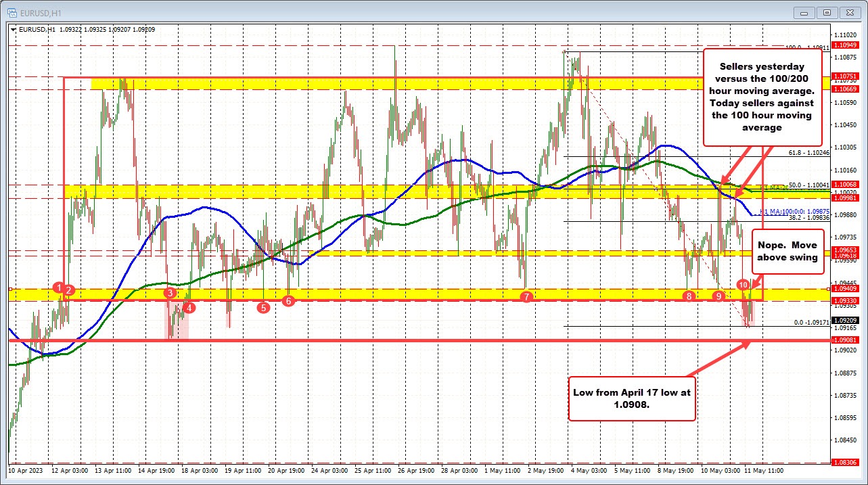This screenshot has width=868, height=485.
Task: Click the red marker numbered 10
Action: 743,285
